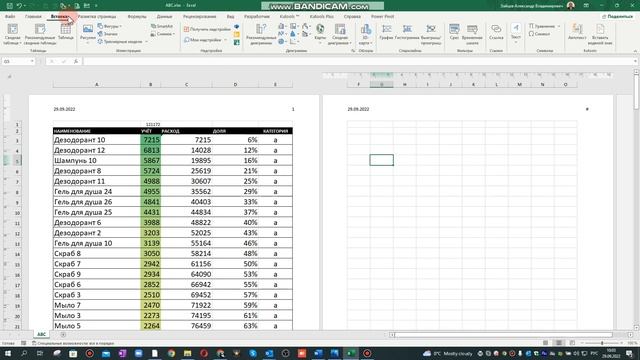
Task: Select cell containing Дезодорант 10
Action: [97, 140]
